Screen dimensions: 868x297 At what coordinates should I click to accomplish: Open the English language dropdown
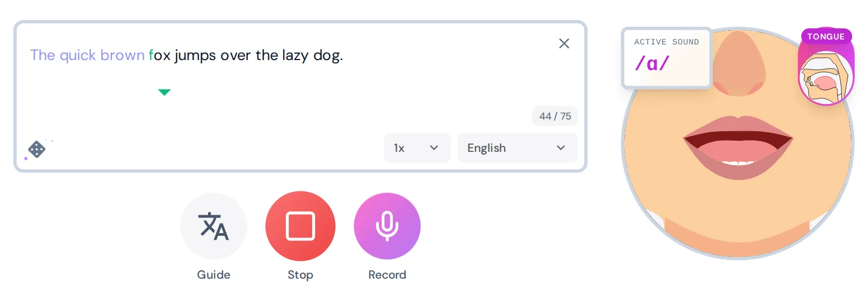pos(517,148)
